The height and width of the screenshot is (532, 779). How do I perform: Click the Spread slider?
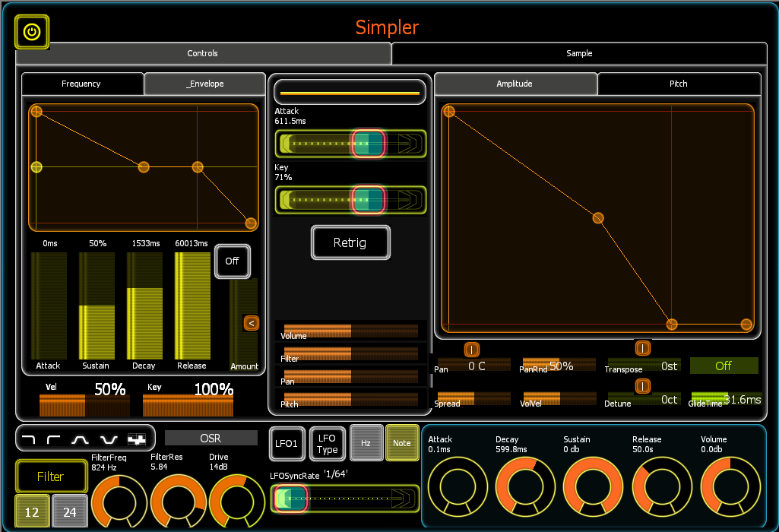click(474, 398)
